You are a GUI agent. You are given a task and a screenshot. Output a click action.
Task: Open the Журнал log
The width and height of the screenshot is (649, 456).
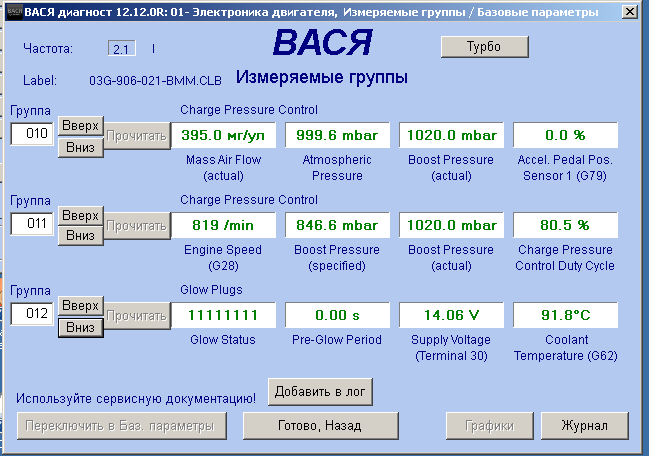pos(584,425)
